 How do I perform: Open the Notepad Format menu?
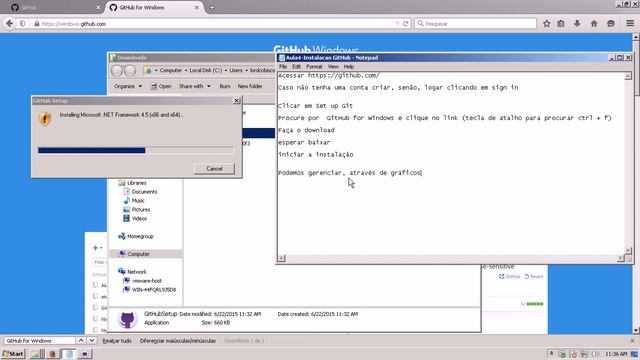[x=314, y=67]
